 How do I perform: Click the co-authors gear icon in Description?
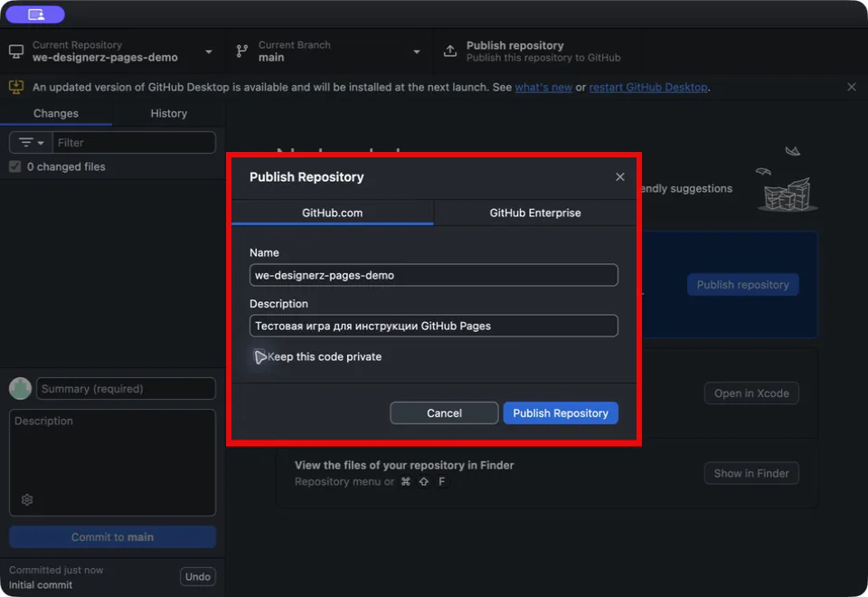point(27,500)
